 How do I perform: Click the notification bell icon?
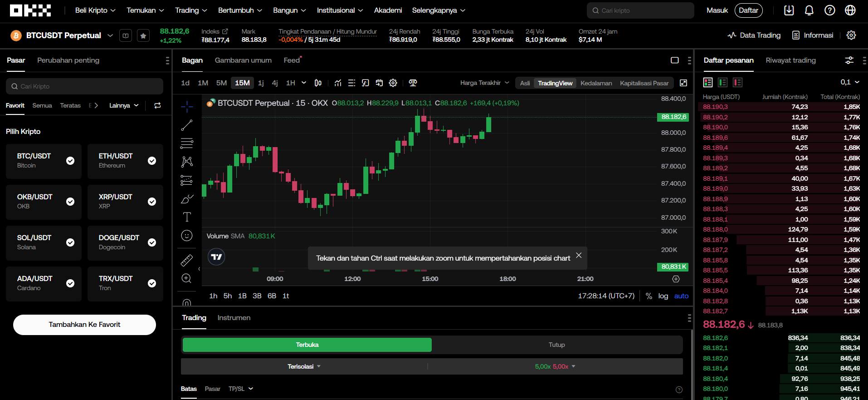click(x=809, y=10)
